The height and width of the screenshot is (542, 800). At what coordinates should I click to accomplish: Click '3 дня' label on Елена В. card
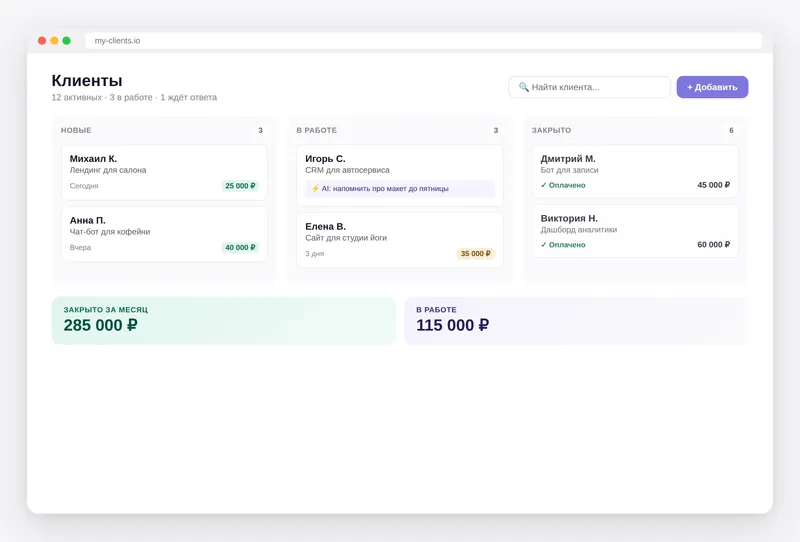314,254
